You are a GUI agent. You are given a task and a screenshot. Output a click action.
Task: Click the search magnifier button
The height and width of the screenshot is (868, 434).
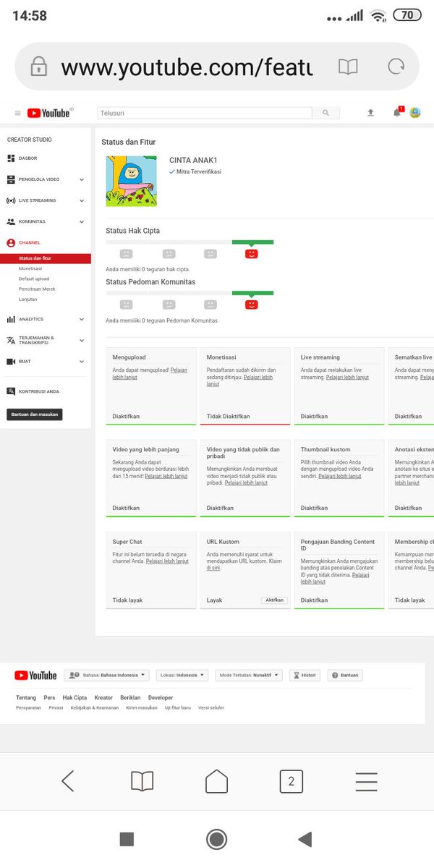tap(325, 113)
